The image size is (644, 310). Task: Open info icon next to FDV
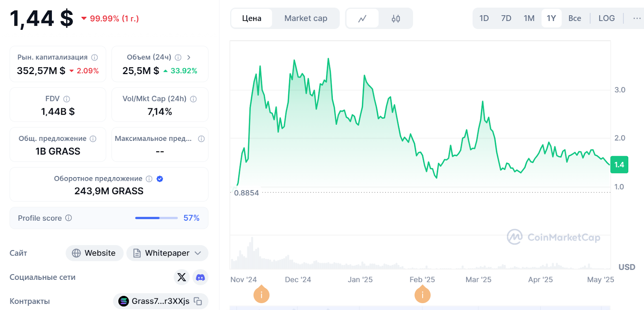point(67,99)
